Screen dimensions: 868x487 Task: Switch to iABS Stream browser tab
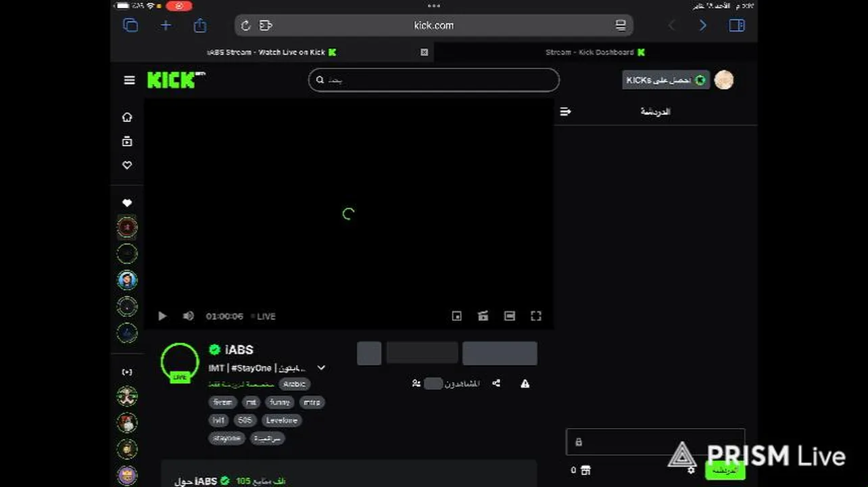tap(272, 52)
